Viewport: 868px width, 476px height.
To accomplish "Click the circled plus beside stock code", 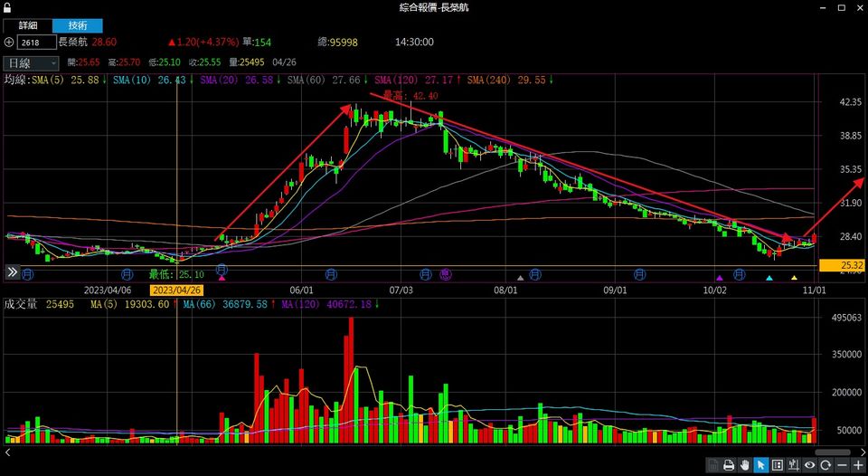I will click(9, 43).
